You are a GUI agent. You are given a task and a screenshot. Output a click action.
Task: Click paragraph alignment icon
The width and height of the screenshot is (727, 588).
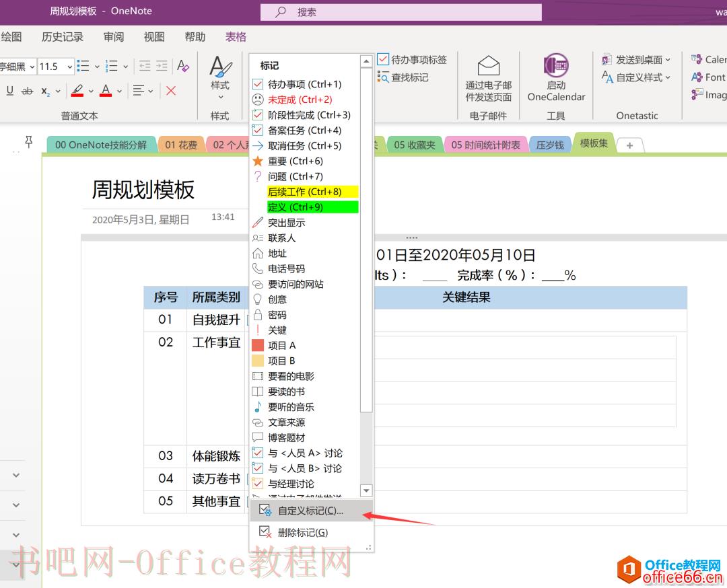(x=139, y=90)
